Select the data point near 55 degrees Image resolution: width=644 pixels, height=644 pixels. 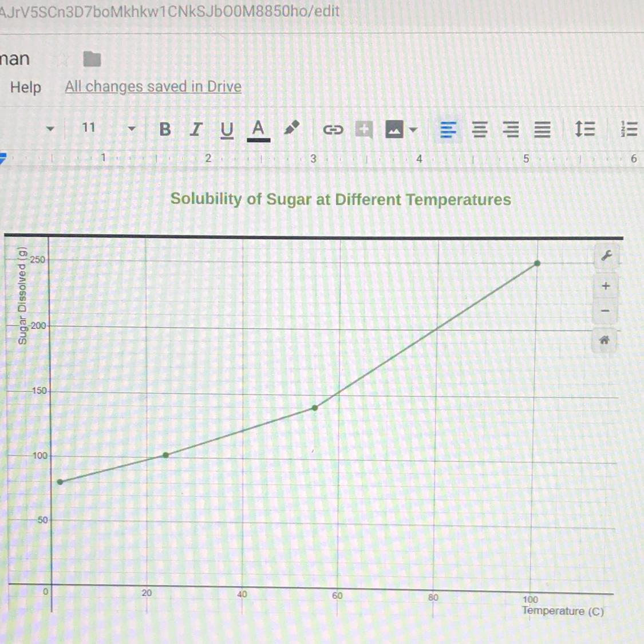point(315,408)
